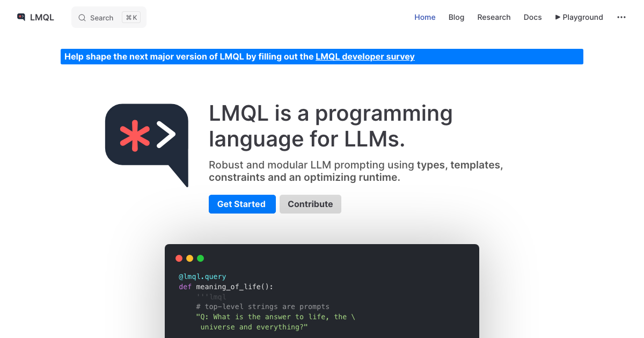Navigate to the Research section
The image size is (644, 338).
click(x=494, y=17)
